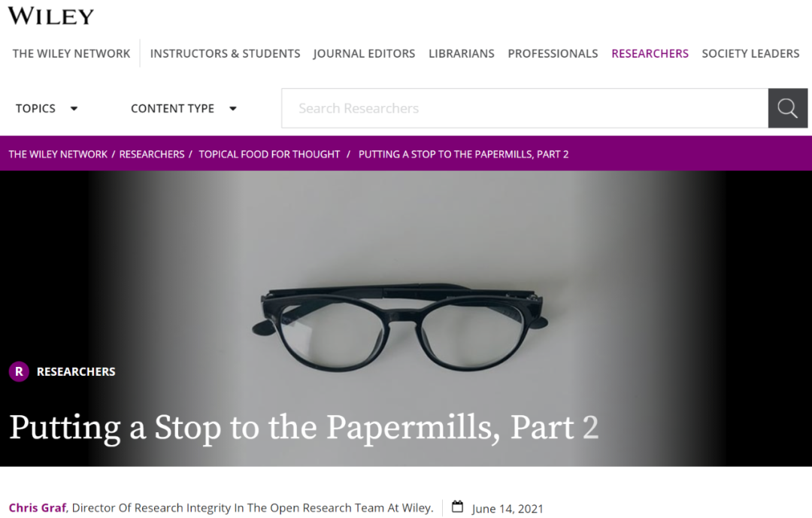
Task: Click the magnifier search button
Action: [x=788, y=108]
